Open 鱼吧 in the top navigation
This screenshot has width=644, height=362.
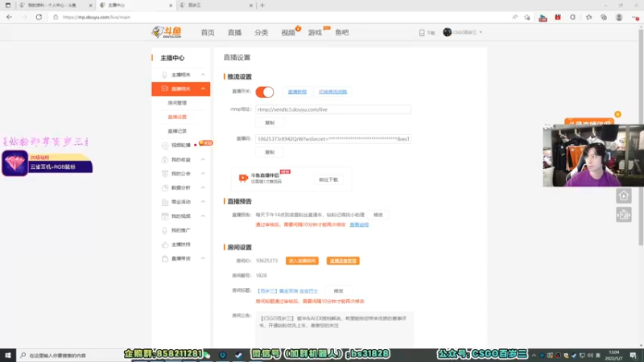[x=341, y=32]
